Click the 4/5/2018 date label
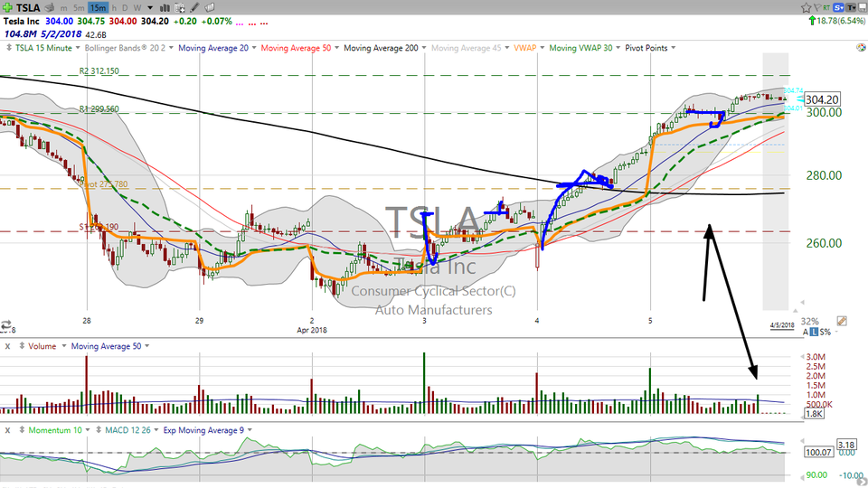 [x=781, y=325]
